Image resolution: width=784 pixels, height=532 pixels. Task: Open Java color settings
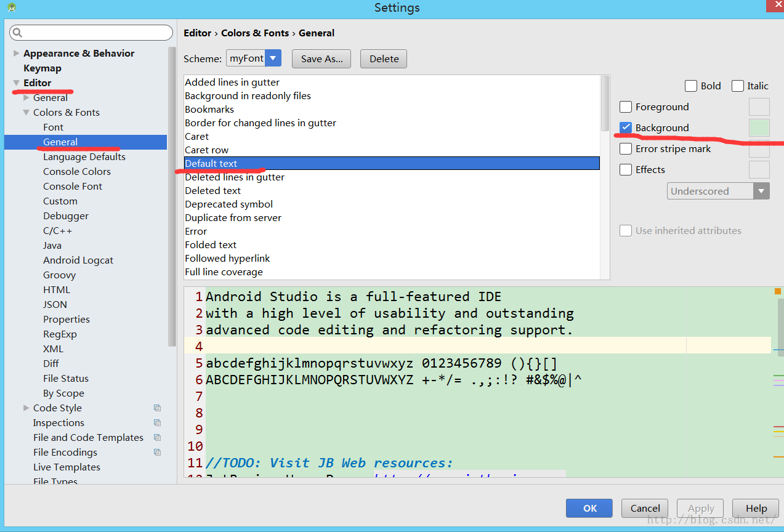click(52, 246)
